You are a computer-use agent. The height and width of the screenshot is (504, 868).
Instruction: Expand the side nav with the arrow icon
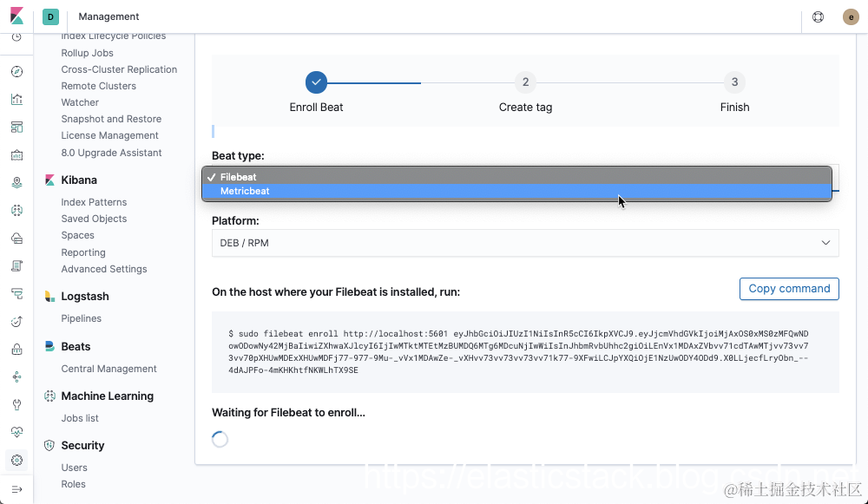[x=16, y=489]
